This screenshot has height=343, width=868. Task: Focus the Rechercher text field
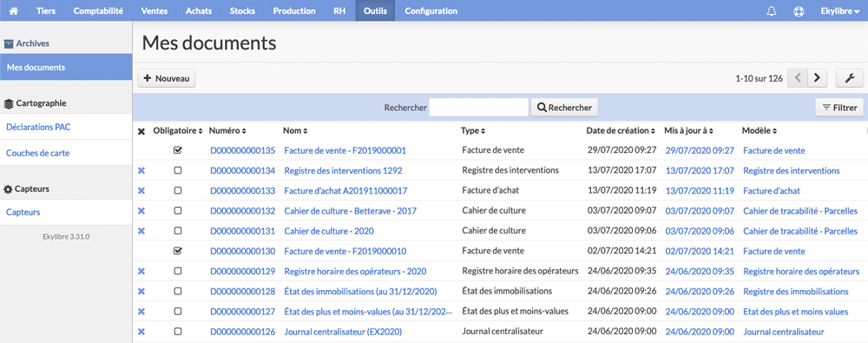pos(479,108)
